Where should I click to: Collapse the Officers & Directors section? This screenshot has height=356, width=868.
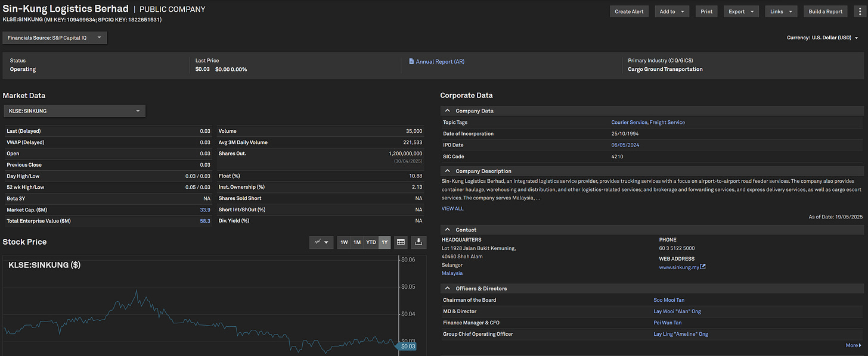[x=447, y=289]
